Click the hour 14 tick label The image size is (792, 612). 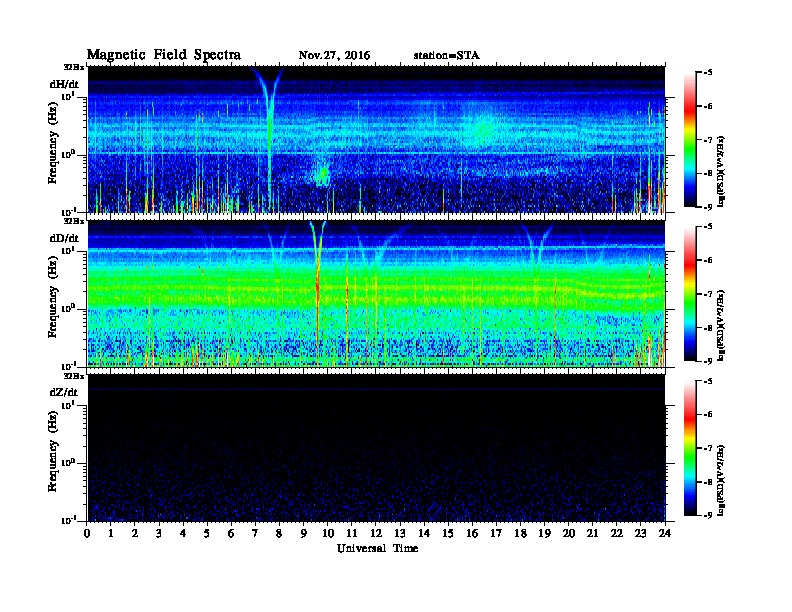click(x=424, y=534)
